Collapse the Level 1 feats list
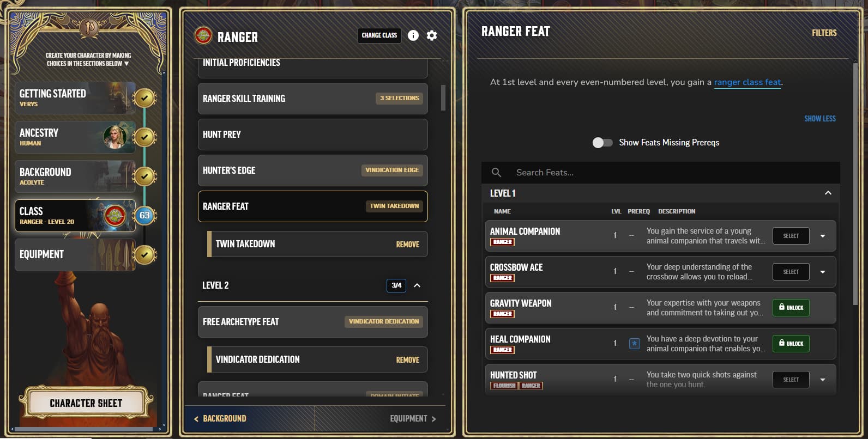The image size is (868, 439). (x=828, y=193)
